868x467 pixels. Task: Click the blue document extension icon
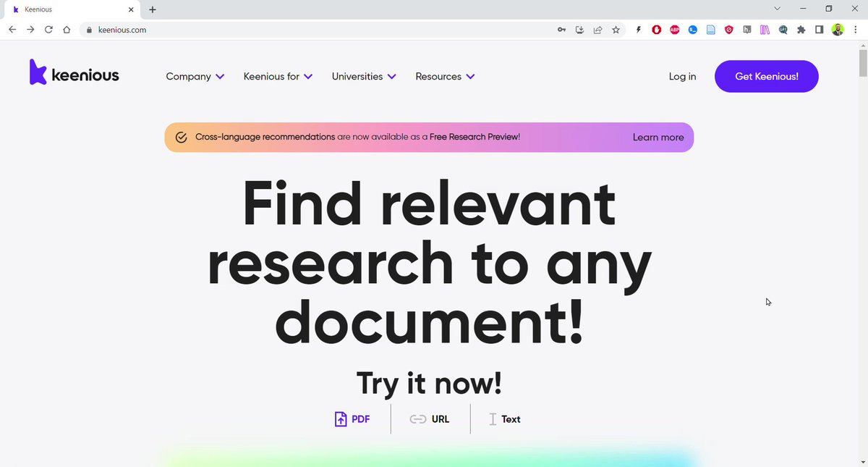pyautogui.click(x=711, y=30)
